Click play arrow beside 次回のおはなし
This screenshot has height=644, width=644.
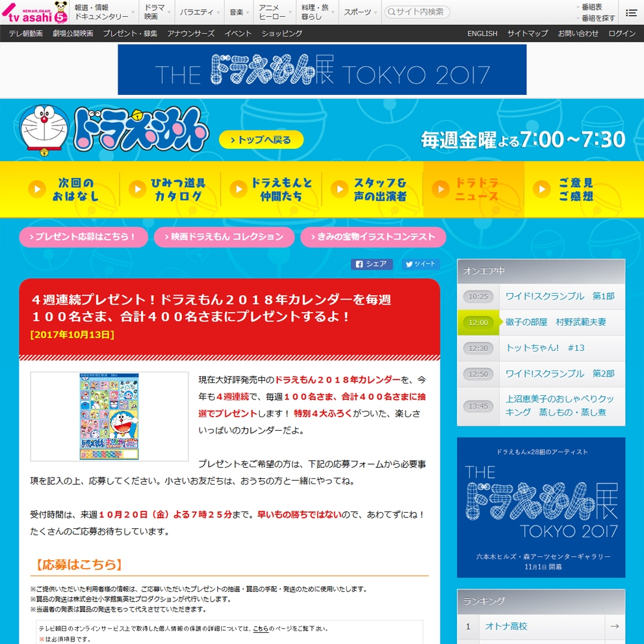pyautogui.click(x=36, y=189)
